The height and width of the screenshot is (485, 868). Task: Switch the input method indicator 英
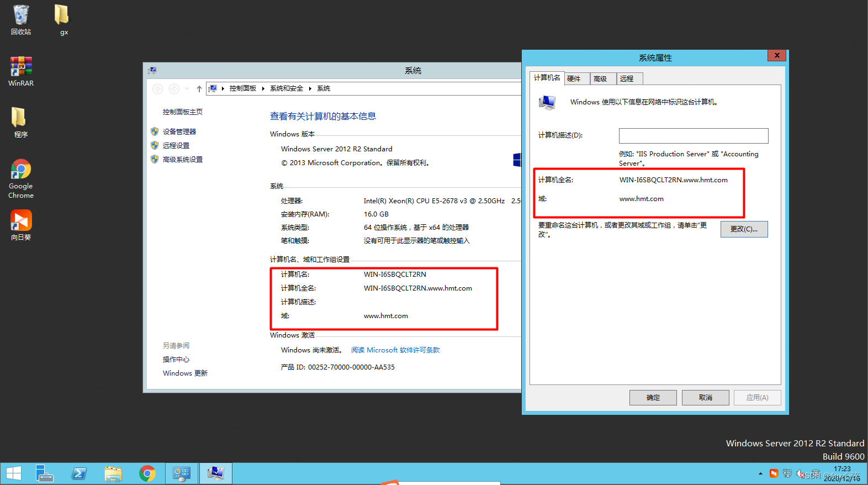click(x=816, y=473)
